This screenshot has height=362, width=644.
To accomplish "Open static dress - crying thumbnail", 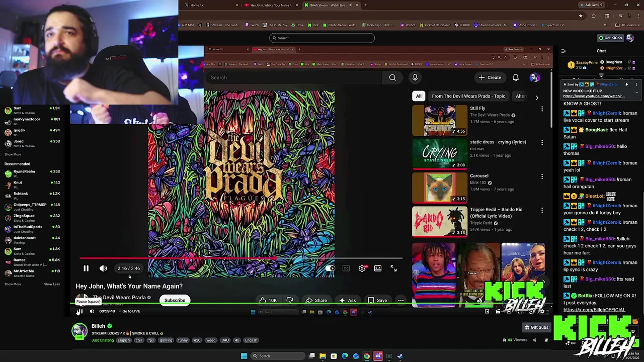I will tap(440, 153).
